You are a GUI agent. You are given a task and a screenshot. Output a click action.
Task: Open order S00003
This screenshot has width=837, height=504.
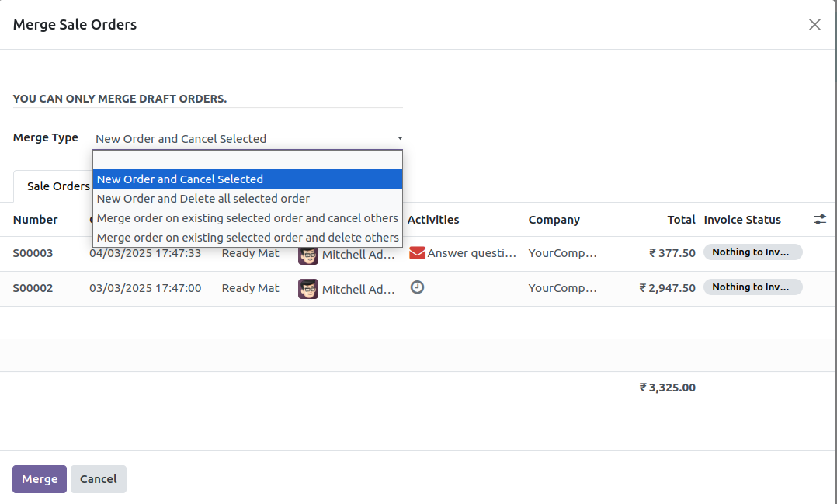[x=33, y=253]
